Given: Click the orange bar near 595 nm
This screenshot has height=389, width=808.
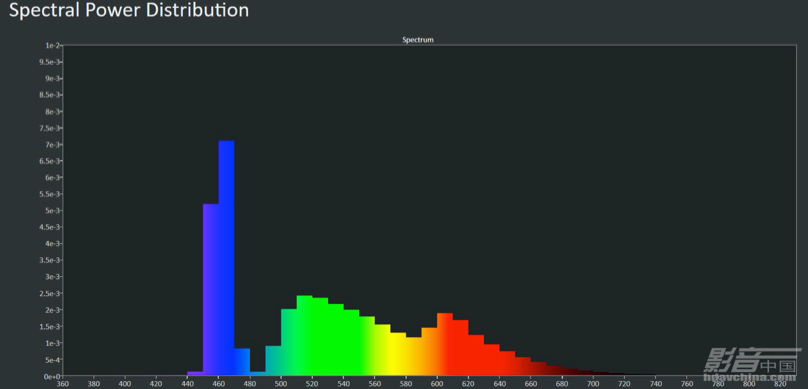Looking at the screenshot, I should click(x=429, y=351).
